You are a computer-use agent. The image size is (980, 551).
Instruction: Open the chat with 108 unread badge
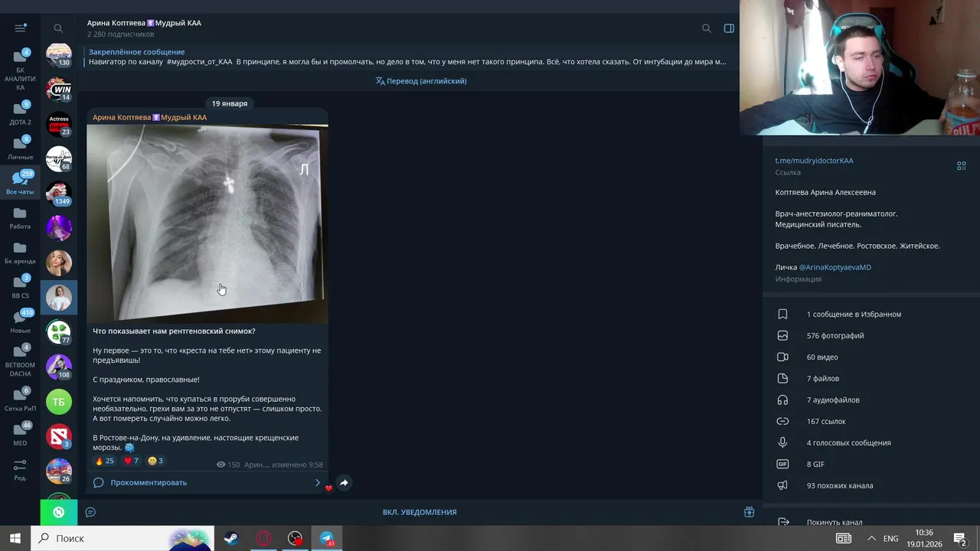[59, 367]
